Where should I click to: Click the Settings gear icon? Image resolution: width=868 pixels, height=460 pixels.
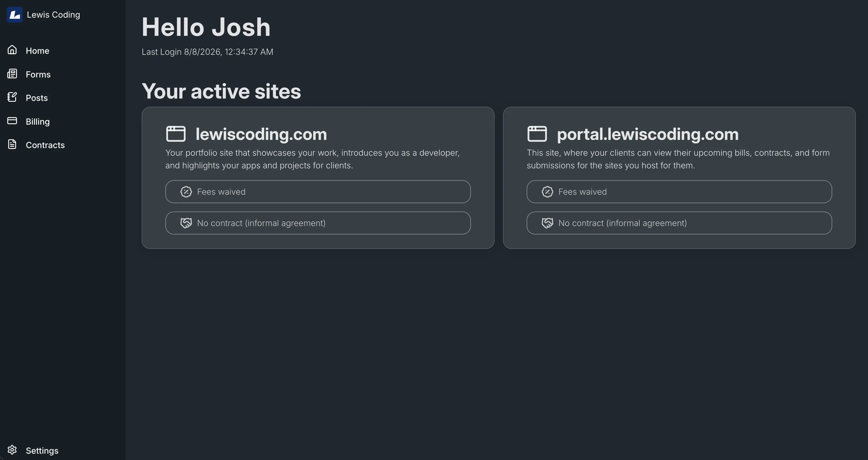point(12,450)
